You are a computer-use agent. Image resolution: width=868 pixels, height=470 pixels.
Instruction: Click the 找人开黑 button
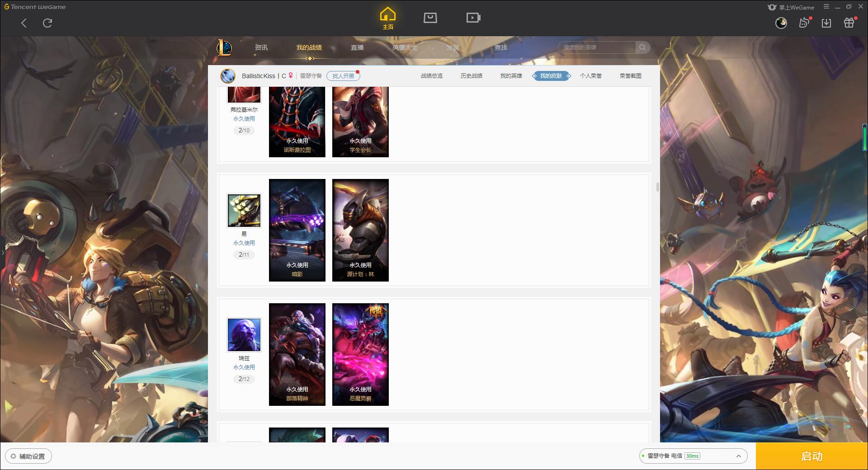coord(343,76)
